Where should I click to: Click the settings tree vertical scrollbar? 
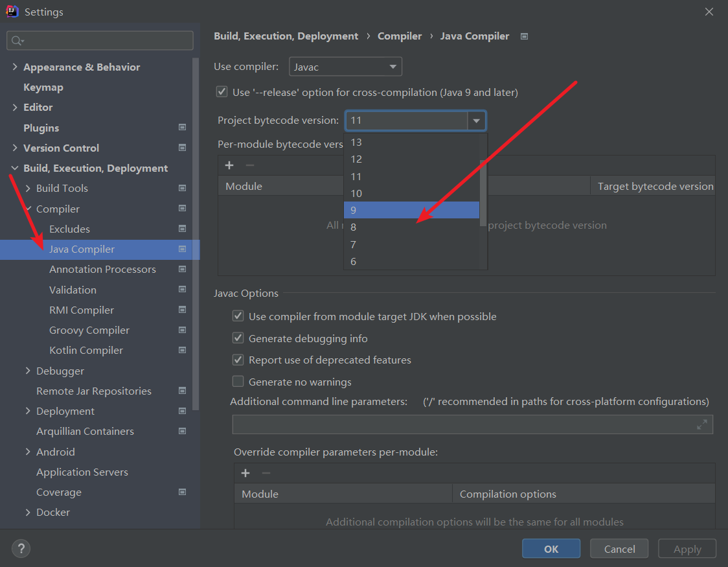point(196,235)
